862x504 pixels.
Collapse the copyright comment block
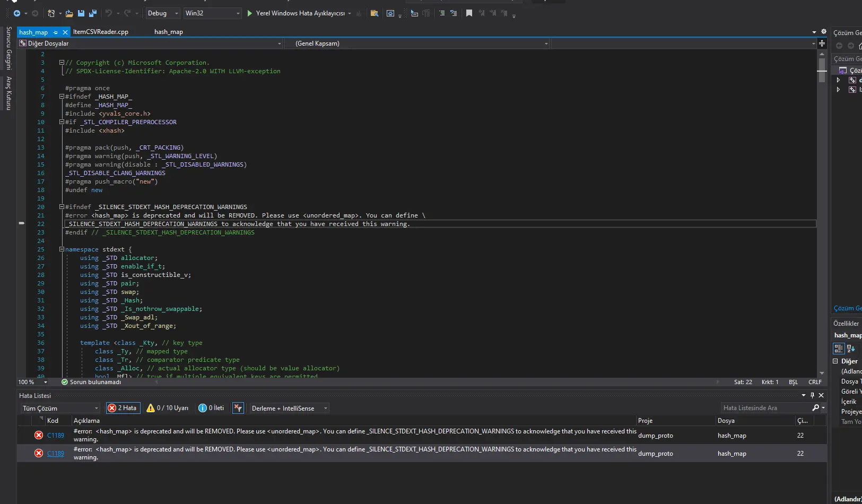(x=62, y=63)
